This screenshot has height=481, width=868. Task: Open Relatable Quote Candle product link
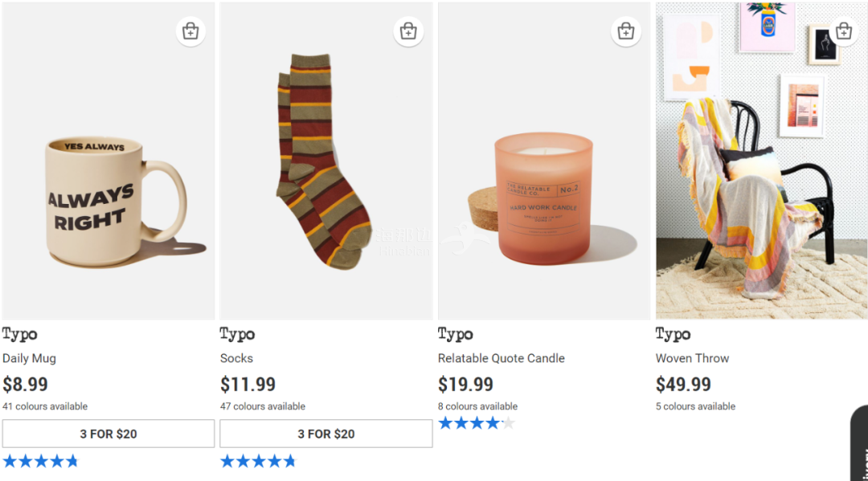click(x=501, y=358)
